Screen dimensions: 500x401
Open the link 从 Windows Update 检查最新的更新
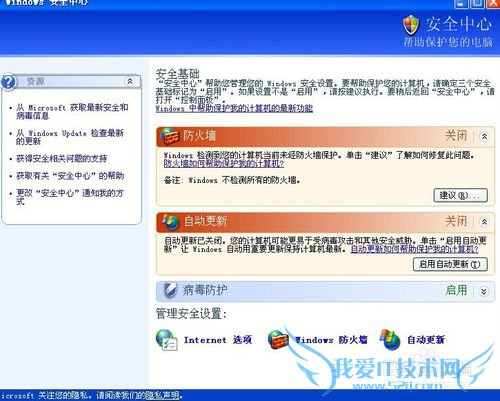point(70,137)
